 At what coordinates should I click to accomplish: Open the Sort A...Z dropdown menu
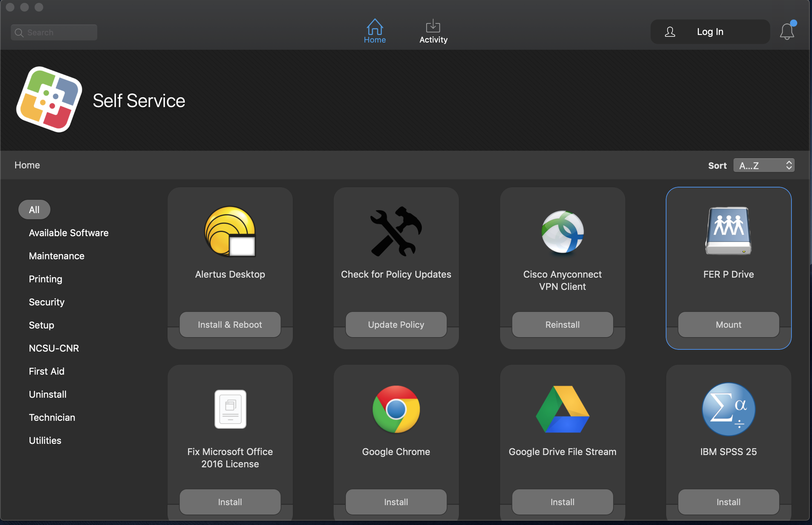point(763,165)
